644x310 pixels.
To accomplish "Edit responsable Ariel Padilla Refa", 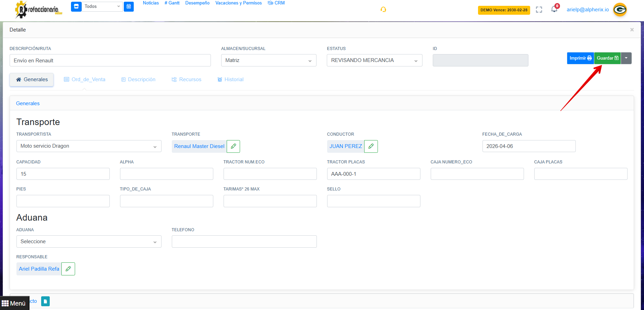I will [x=68, y=269].
